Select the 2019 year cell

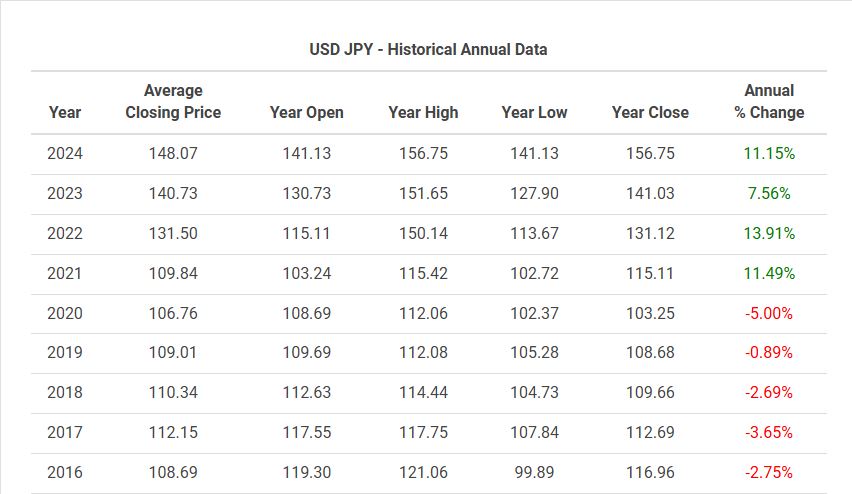pyautogui.click(x=65, y=352)
